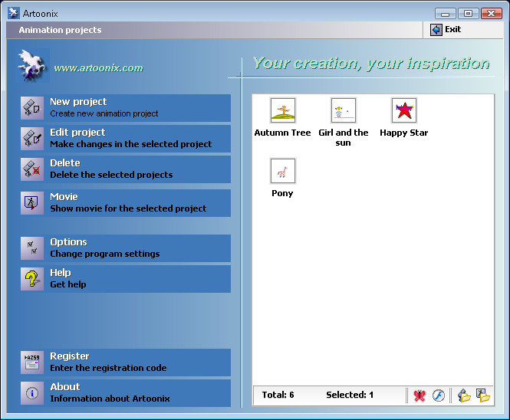Viewport: 510px width, 420px height.
Task: Click the Artoonix title bar app icon
Action: pos(14,13)
